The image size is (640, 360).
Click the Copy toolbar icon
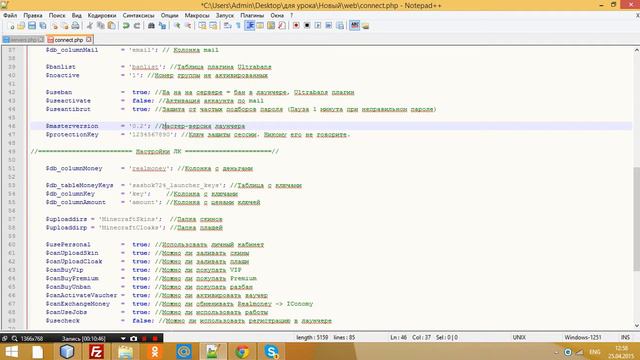click(x=100, y=26)
